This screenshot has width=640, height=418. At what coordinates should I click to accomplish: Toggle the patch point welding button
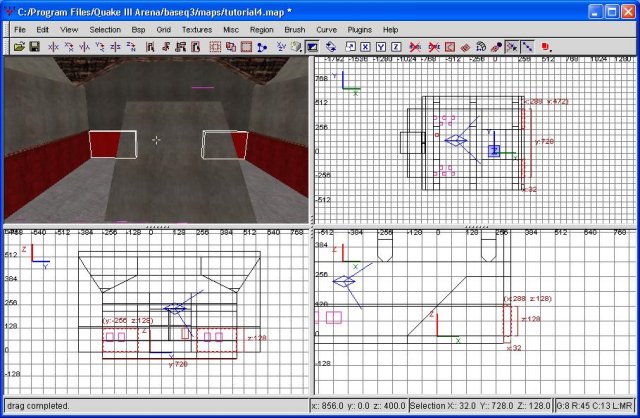(x=511, y=47)
